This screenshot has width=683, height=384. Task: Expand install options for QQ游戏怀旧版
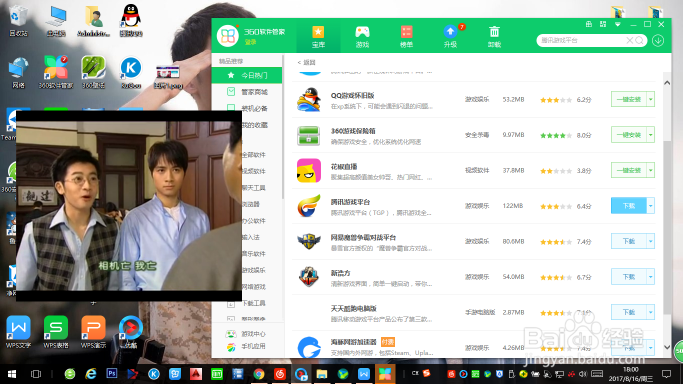click(651, 99)
